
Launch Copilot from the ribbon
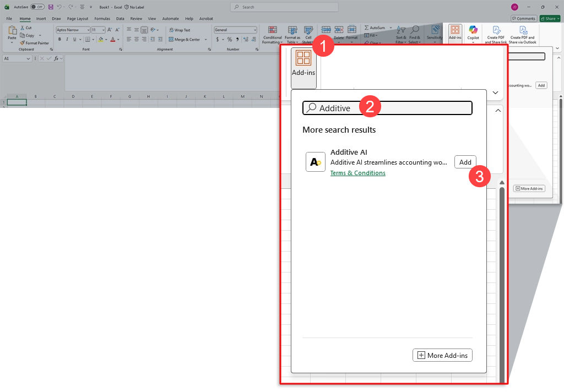click(473, 34)
